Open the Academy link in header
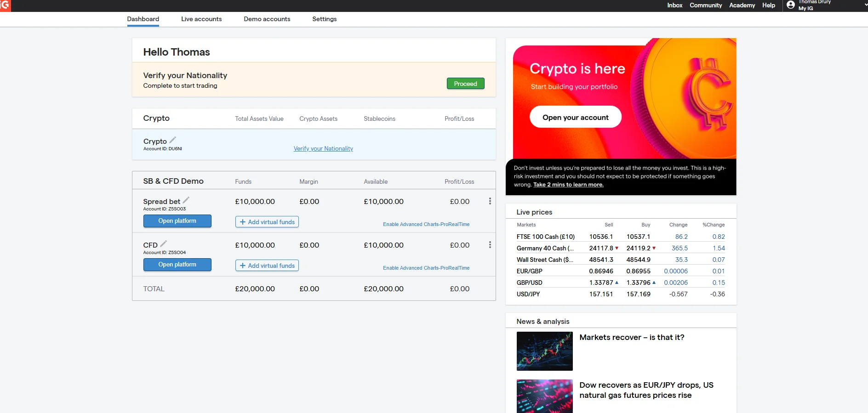Image resolution: width=868 pixels, height=413 pixels. coord(742,6)
